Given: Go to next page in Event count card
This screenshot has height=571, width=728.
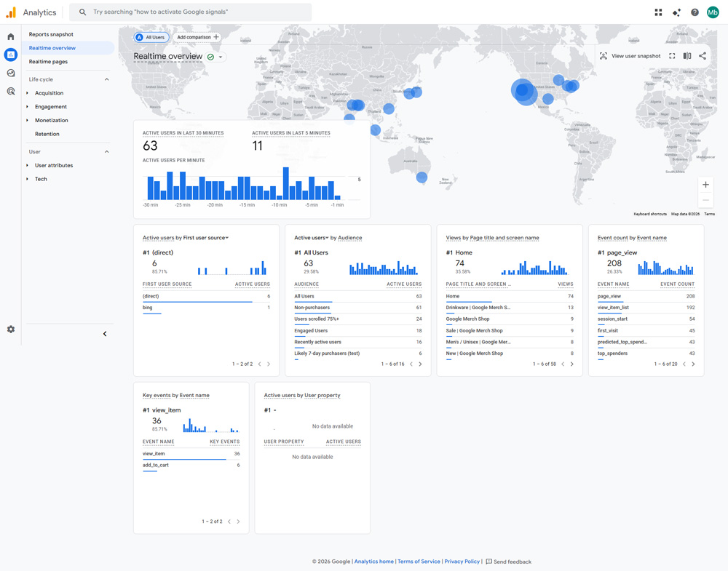Looking at the screenshot, I should (x=693, y=364).
